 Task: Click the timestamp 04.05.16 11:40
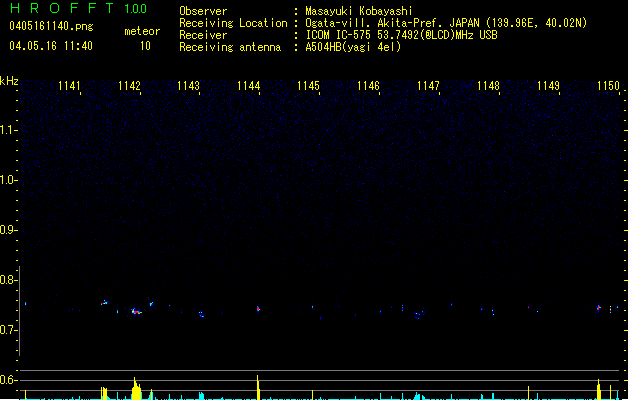[51, 46]
